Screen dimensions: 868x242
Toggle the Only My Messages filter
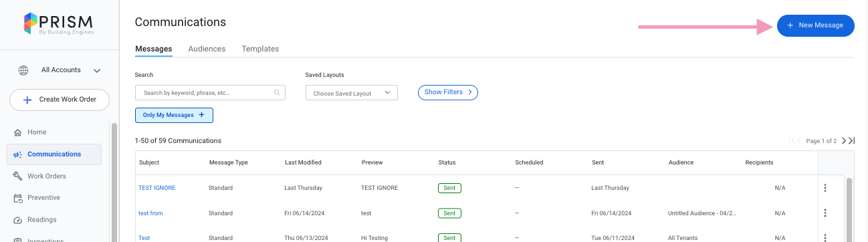pos(174,115)
